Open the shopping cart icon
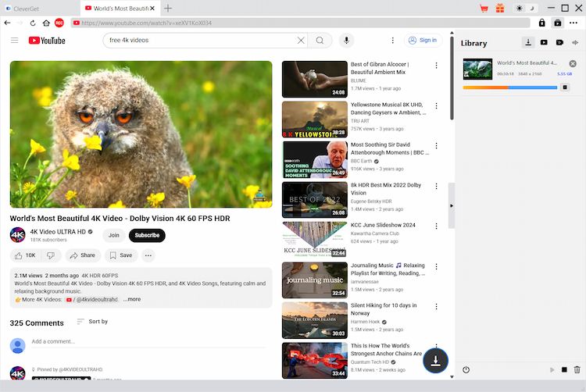 pos(483,8)
